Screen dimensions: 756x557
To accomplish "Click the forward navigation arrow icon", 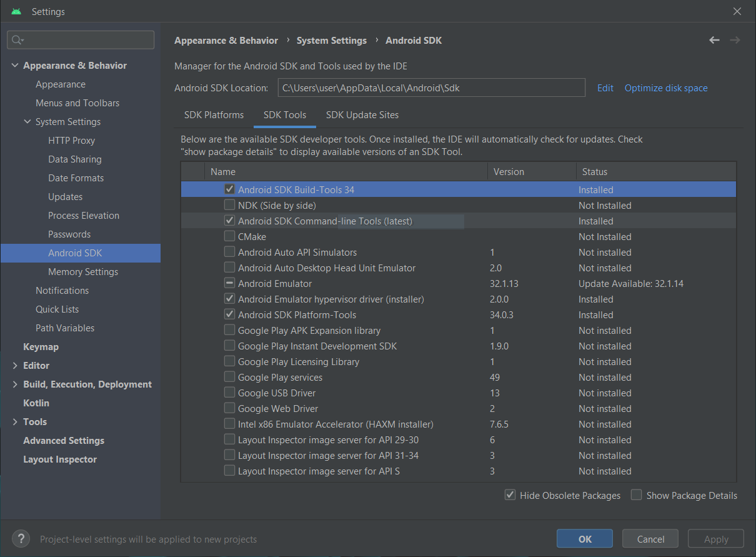I will tap(735, 40).
